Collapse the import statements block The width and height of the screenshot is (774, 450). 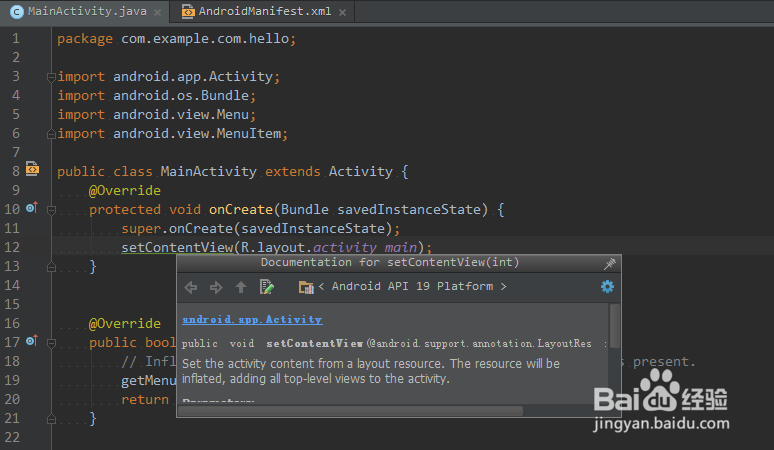click(49, 76)
